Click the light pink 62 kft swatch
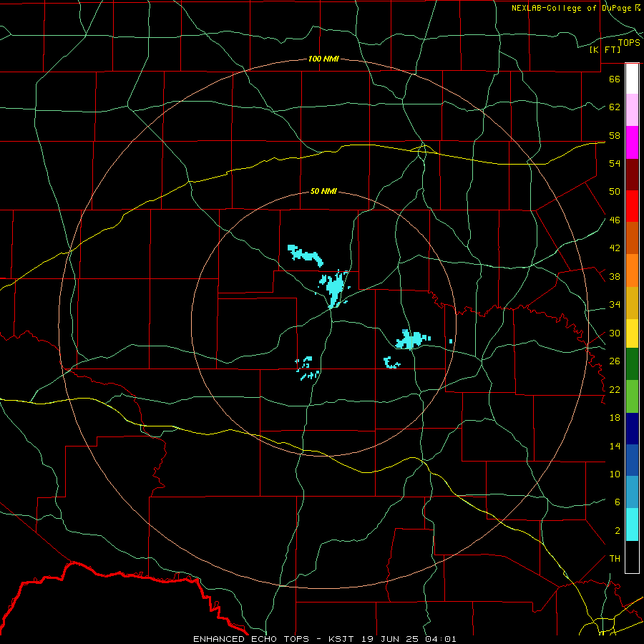The width and height of the screenshot is (644, 644). coord(632,110)
